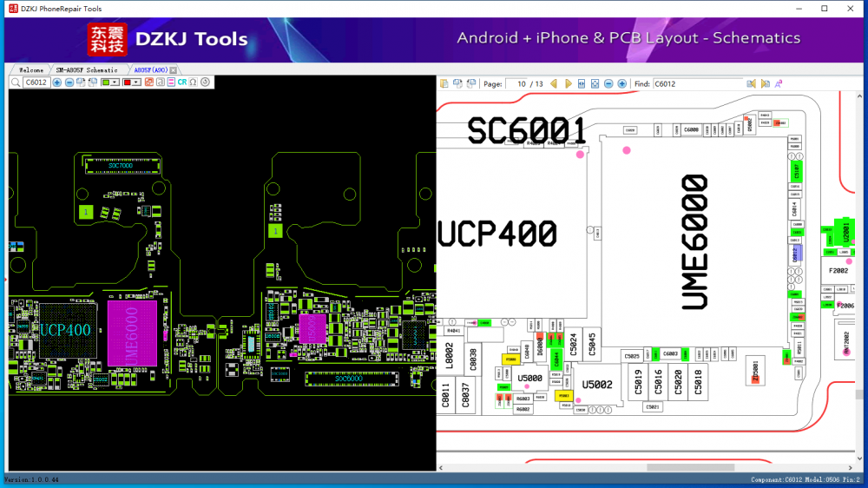868x488 pixels.
Task: Click the horizontal scrollbar left arrow
Action: point(441,468)
